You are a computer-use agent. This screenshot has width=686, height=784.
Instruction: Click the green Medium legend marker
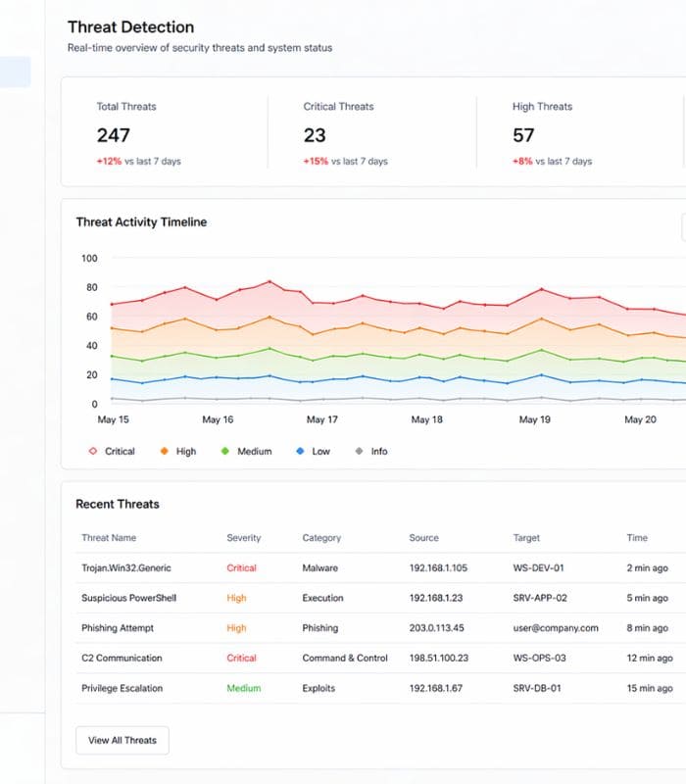[224, 452]
